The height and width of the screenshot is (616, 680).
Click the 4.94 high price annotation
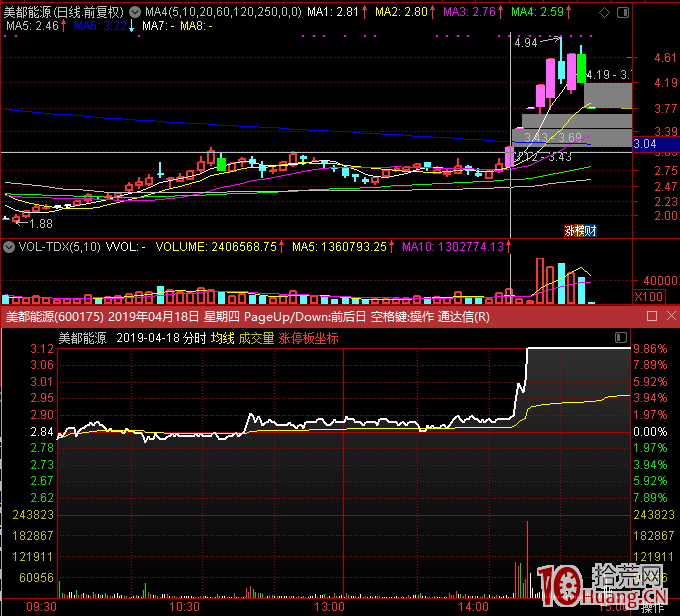click(526, 43)
